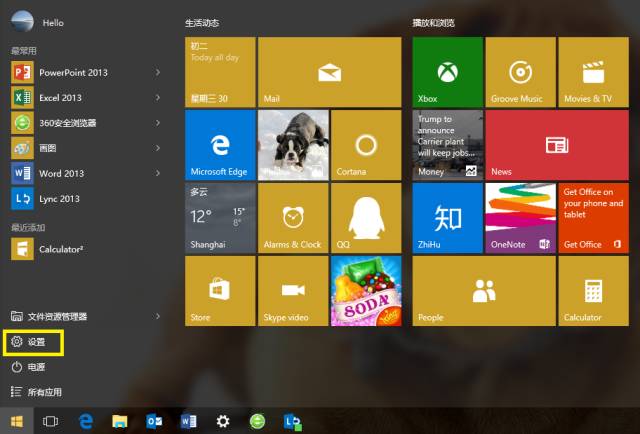Screen dimensions: 640x434
Task: Launch the QQ penguin tile
Action: point(366,218)
